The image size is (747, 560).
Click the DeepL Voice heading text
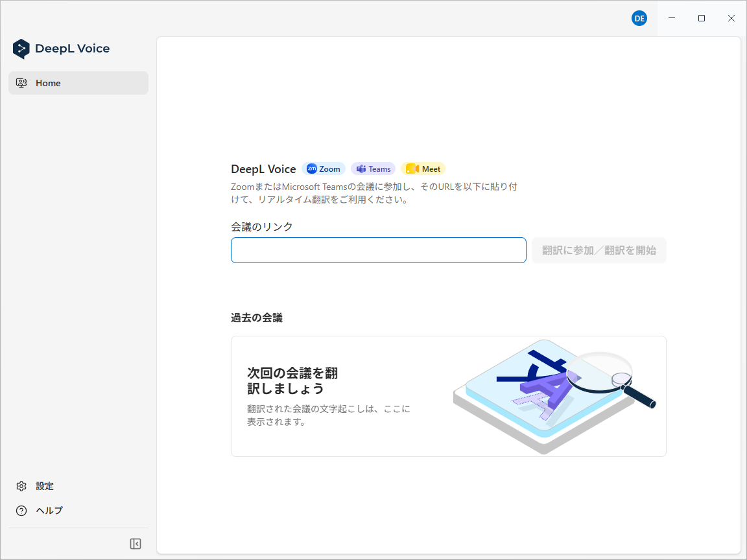tap(263, 169)
